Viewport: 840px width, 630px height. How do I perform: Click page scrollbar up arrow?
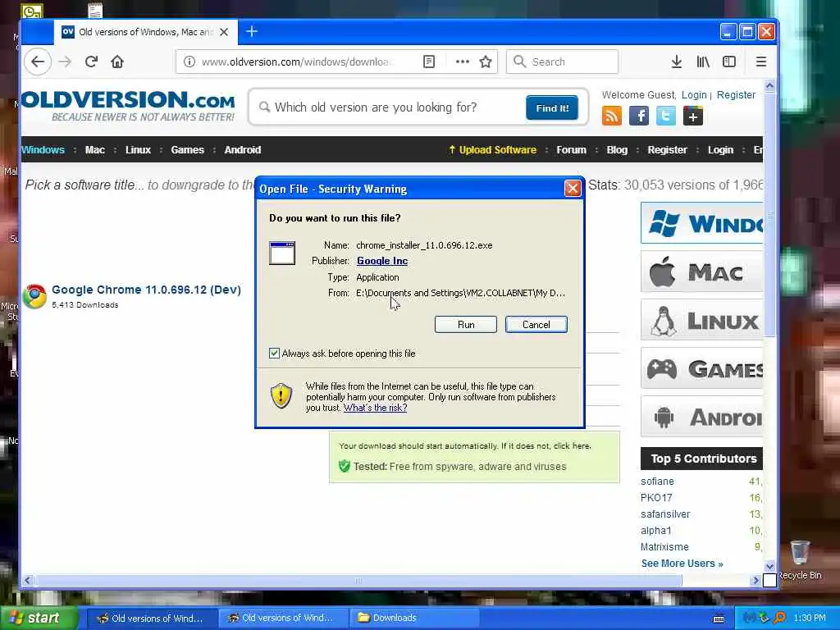tap(769, 85)
